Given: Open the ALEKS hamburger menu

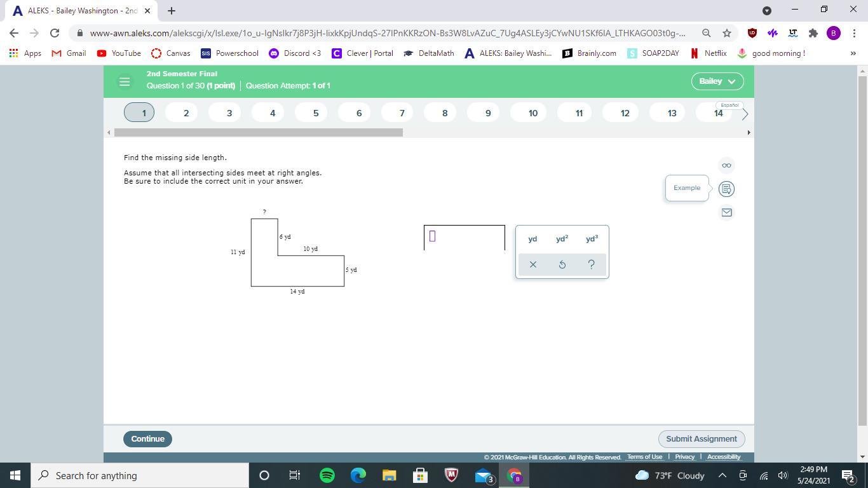Looking at the screenshot, I should point(125,81).
